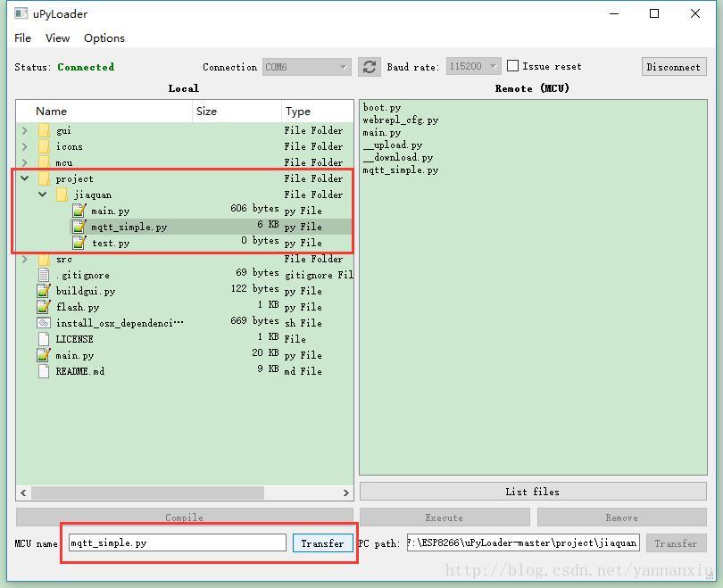Click the .gitignore file icon

pos(44,275)
